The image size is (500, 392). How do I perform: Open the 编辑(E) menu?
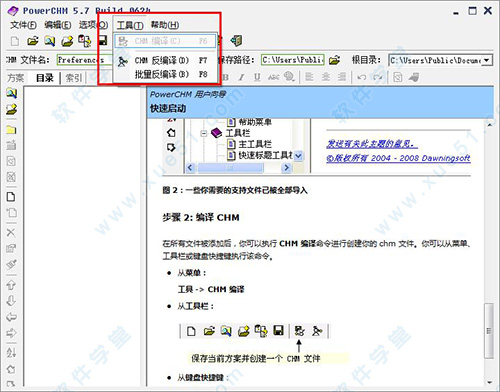(58, 25)
